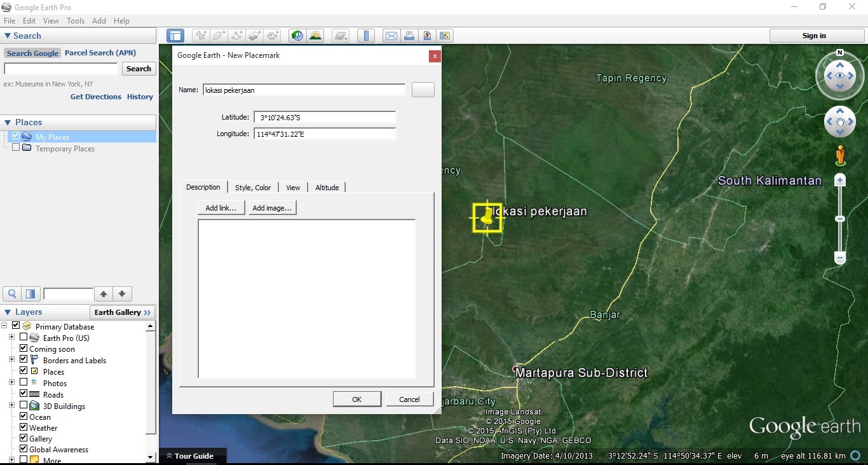Enable the Photos layer checkbox
The width and height of the screenshot is (868, 465).
click(24, 382)
